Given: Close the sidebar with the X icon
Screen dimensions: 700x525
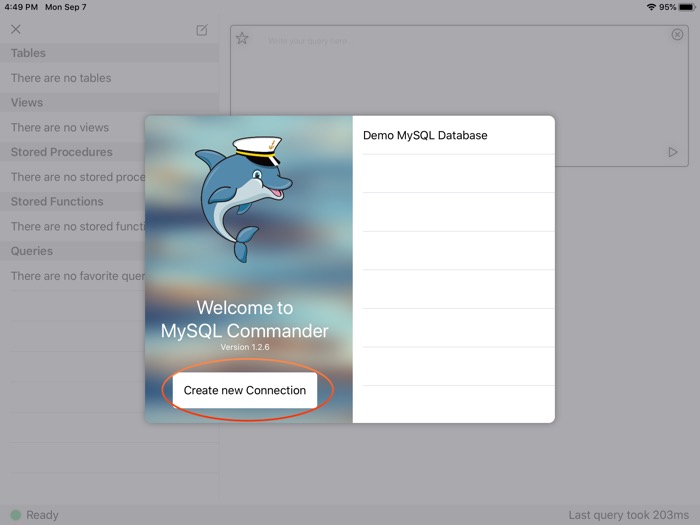Looking at the screenshot, I should pos(16,29).
